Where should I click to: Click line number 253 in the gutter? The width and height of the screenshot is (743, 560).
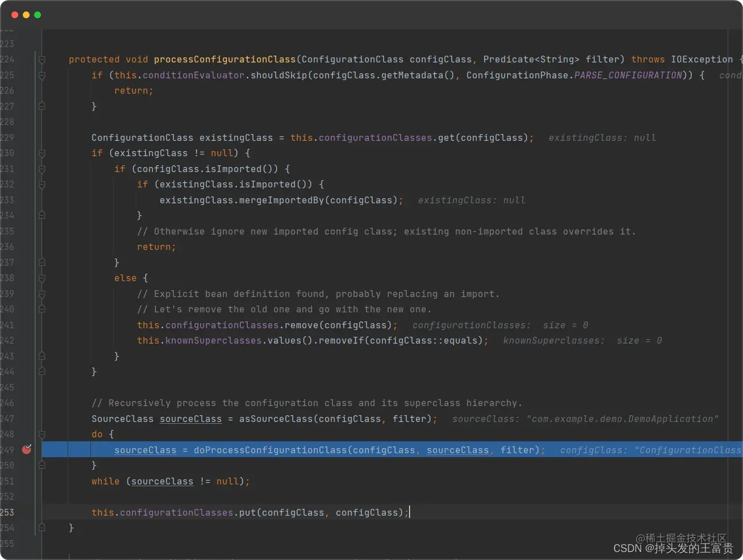[7, 512]
